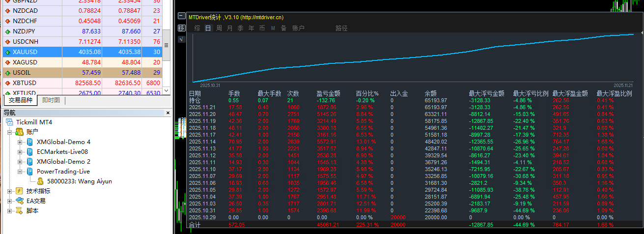
Task: Click the 最大浮亏金额 column header
Action: 487,93
